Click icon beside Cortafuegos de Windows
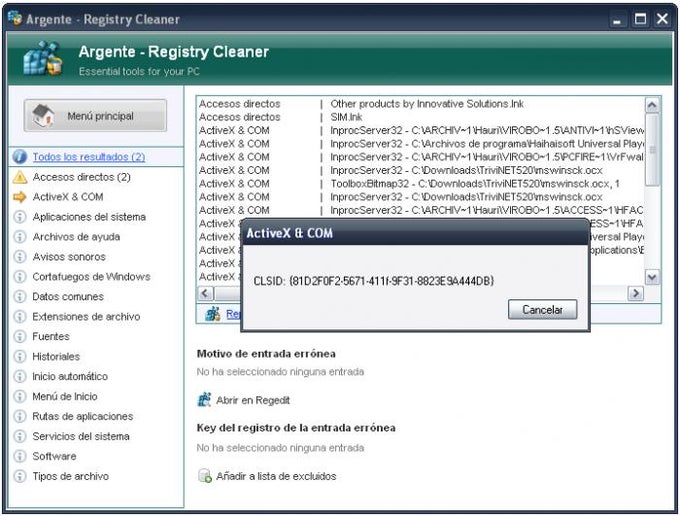The image size is (680, 516). pos(20,277)
